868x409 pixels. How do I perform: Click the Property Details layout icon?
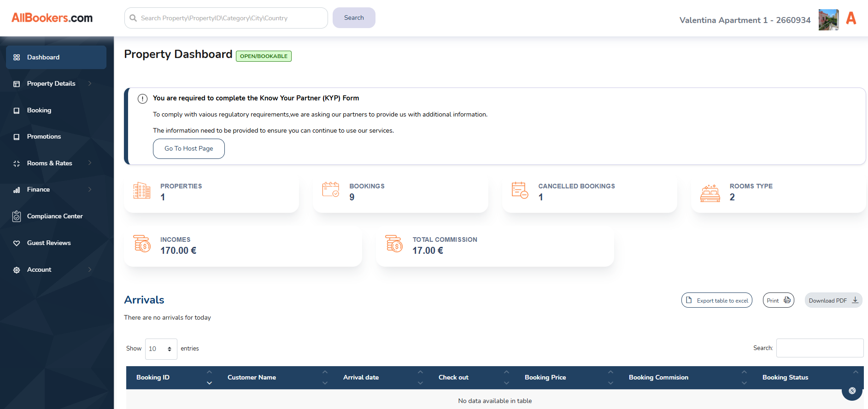coord(17,84)
